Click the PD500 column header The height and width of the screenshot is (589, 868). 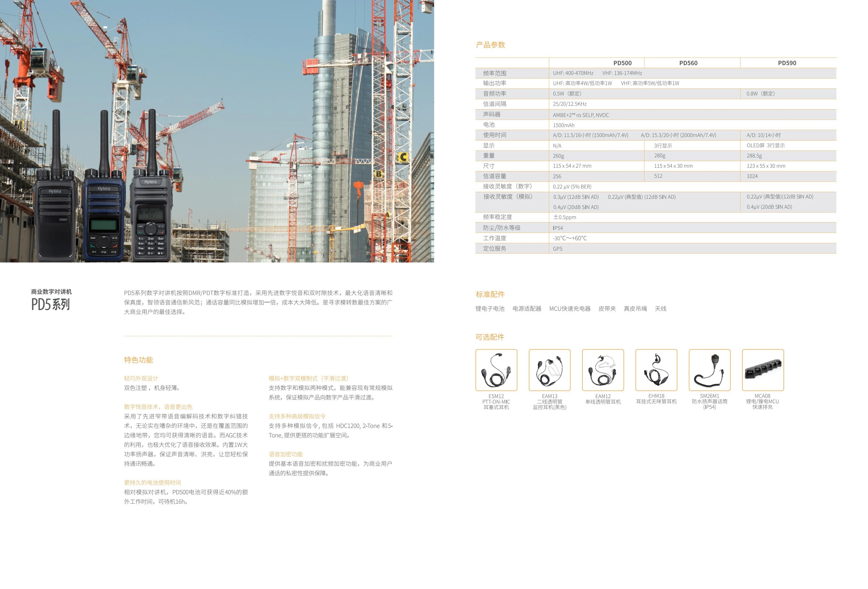tap(622, 63)
